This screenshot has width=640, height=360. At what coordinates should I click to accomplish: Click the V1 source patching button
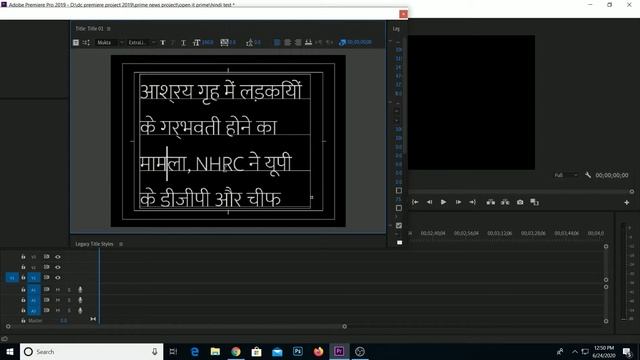click(x=12, y=278)
